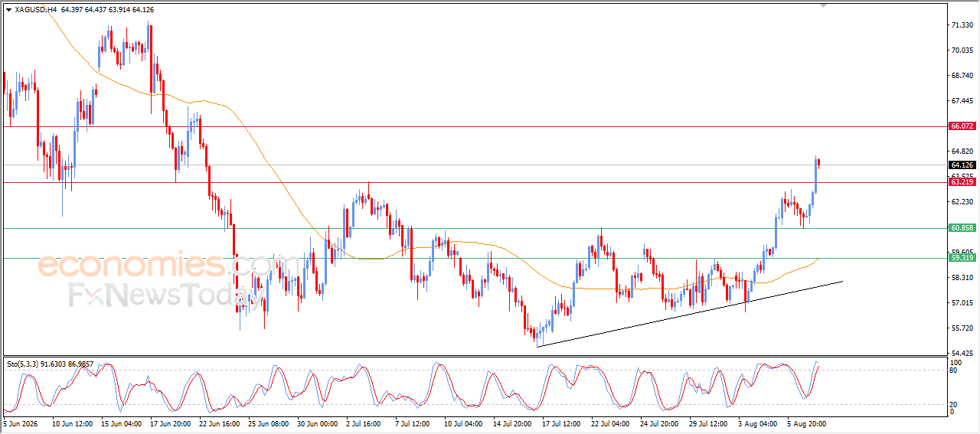Click the 63.219 red level price tag
This screenshot has height=434, width=980.
(962, 181)
